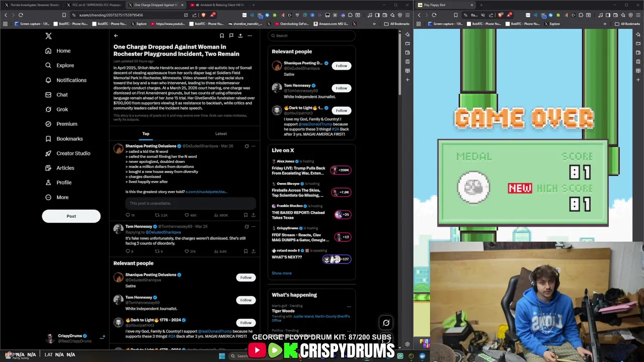Reload the X page in left browser

[x=21, y=15]
